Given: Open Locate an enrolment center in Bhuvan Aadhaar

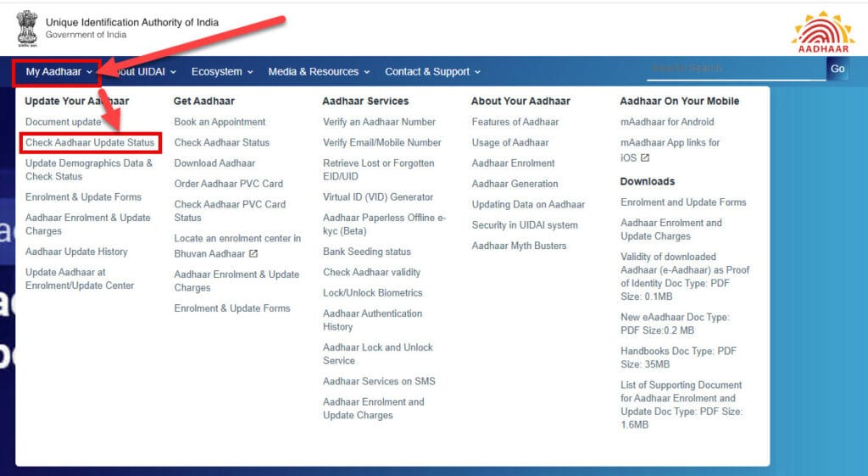Looking at the screenshot, I should (x=237, y=246).
